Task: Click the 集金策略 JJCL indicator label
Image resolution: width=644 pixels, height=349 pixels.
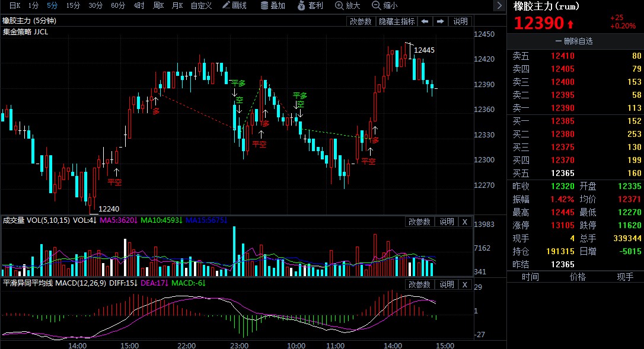Action: (25, 32)
